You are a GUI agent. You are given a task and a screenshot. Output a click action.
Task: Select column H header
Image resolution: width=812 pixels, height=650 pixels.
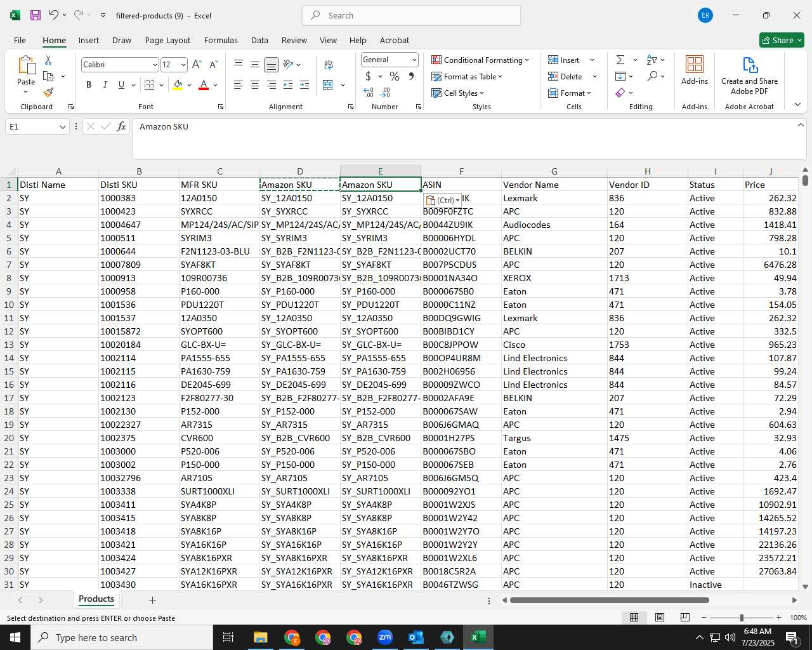647,171
